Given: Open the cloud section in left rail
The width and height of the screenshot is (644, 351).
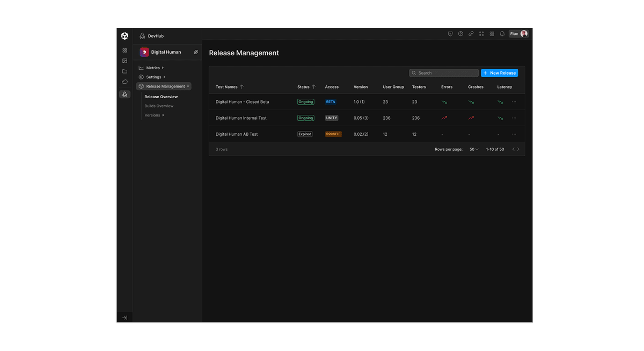Looking at the screenshot, I should [125, 82].
